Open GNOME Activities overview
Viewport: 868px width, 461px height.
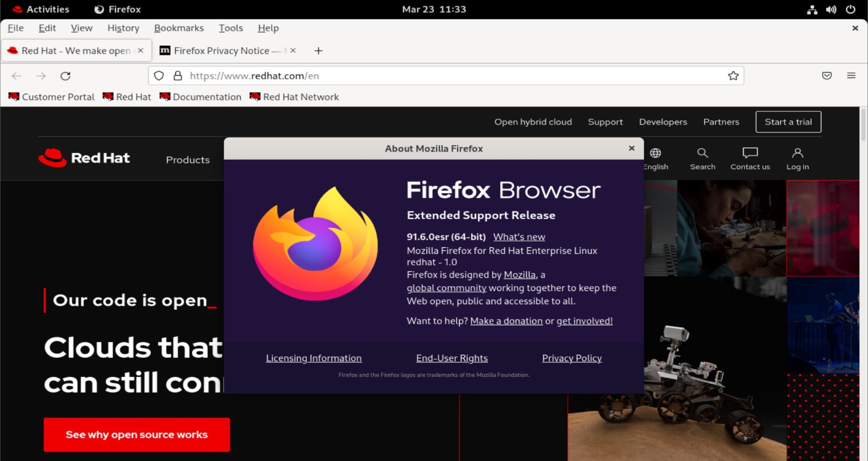coord(41,9)
